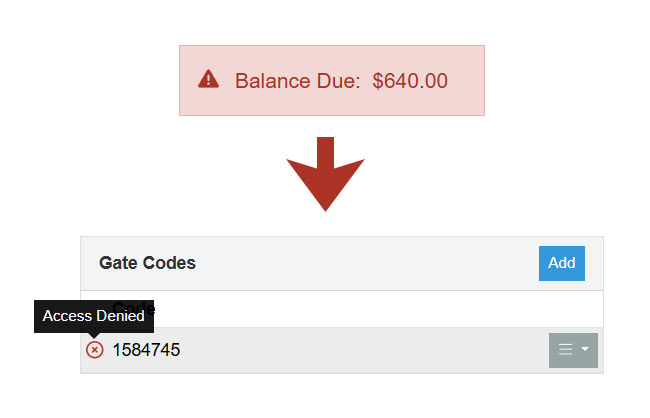The width and height of the screenshot is (650, 418).
Task: Click the word Due in the alert
Action: point(336,81)
